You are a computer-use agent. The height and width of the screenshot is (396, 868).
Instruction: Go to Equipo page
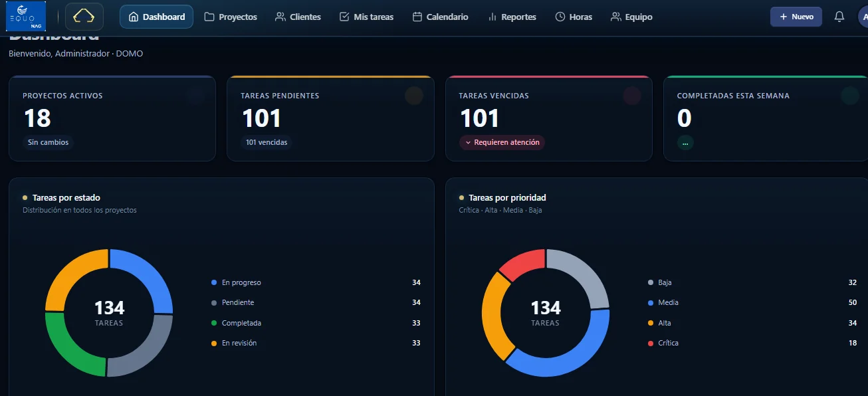[631, 17]
